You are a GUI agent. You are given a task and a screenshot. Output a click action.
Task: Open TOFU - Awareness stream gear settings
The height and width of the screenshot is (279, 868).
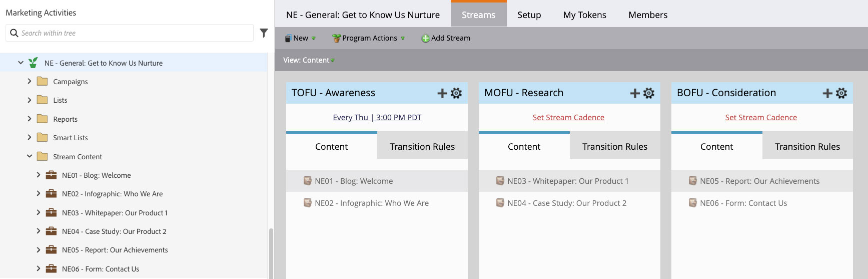click(x=456, y=93)
